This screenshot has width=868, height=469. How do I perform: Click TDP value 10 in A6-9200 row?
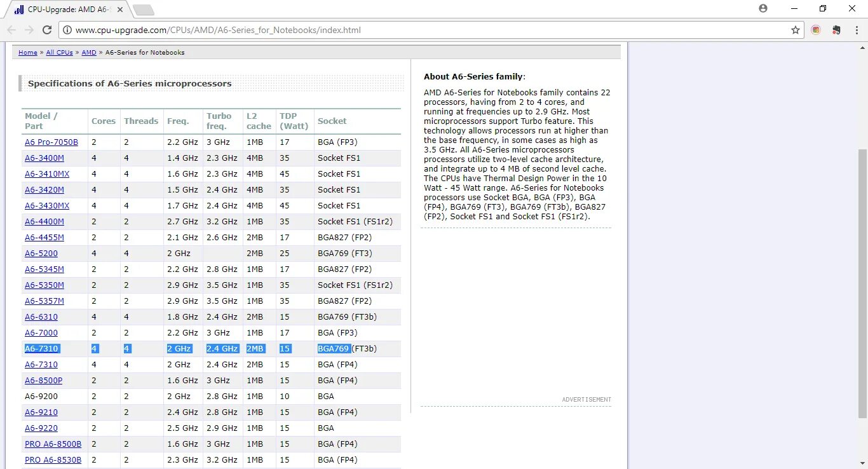tap(285, 396)
